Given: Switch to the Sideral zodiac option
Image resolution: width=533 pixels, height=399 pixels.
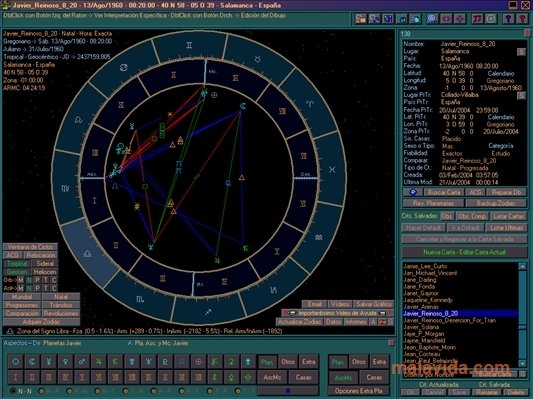Looking at the screenshot, I should pyautogui.click(x=45, y=263).
